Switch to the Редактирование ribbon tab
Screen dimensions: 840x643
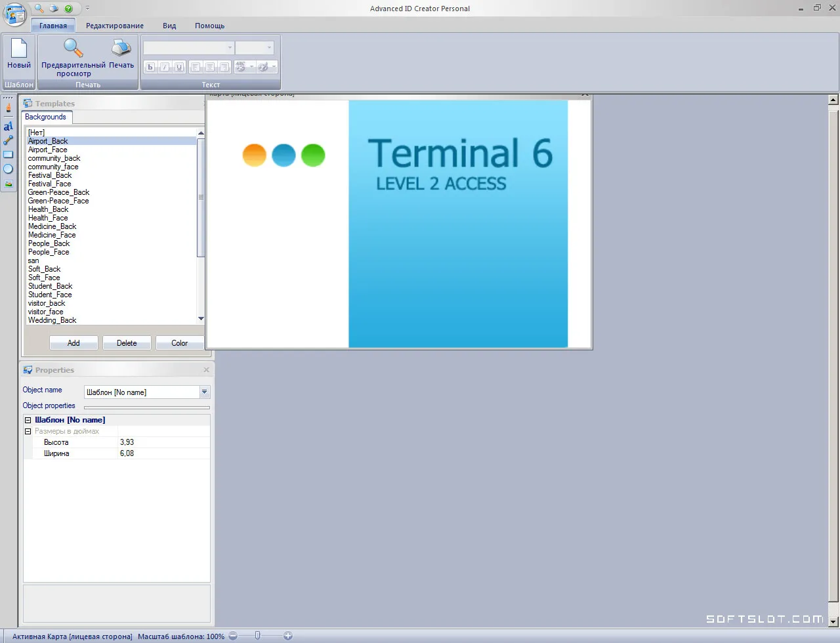coord(115,26)
